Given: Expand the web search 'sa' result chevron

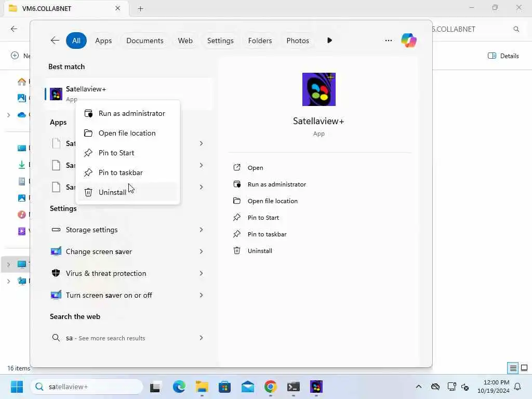Looking at the screenshot, I should click(x=201, y=338).
